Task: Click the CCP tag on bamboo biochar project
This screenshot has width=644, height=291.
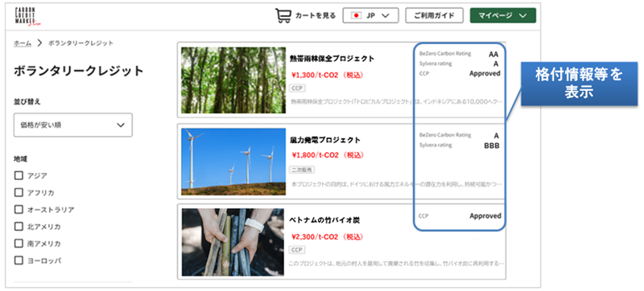Action: point(297,250)
